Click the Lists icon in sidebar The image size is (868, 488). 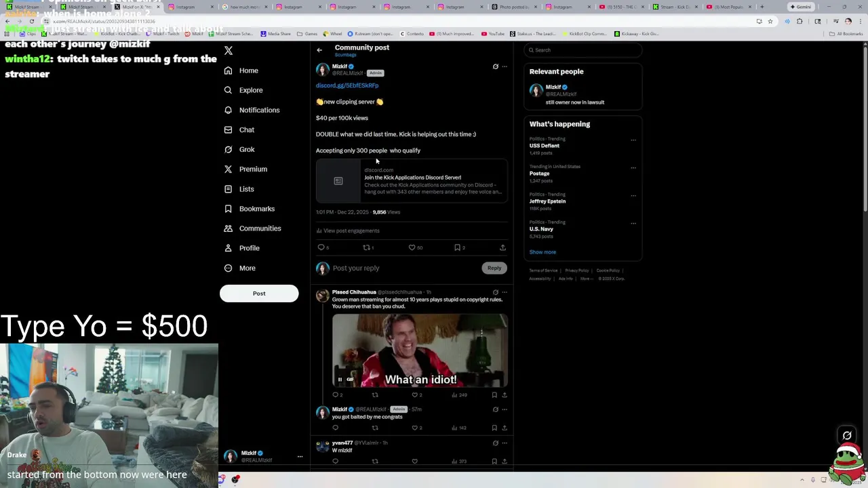228,189
